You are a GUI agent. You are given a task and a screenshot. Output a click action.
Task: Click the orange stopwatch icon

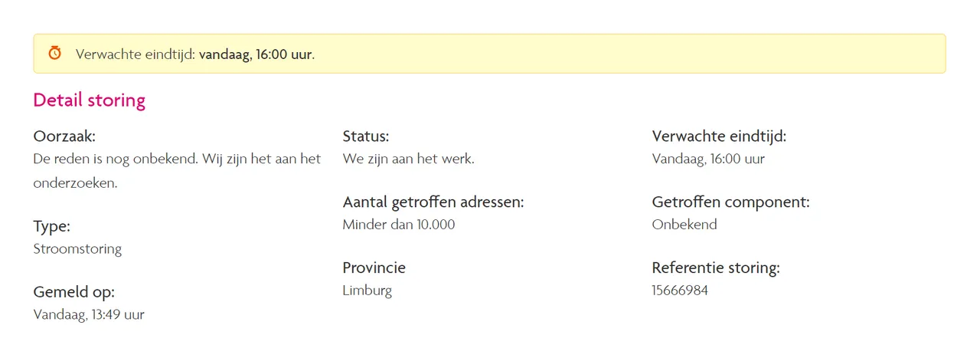click(54, 53)
